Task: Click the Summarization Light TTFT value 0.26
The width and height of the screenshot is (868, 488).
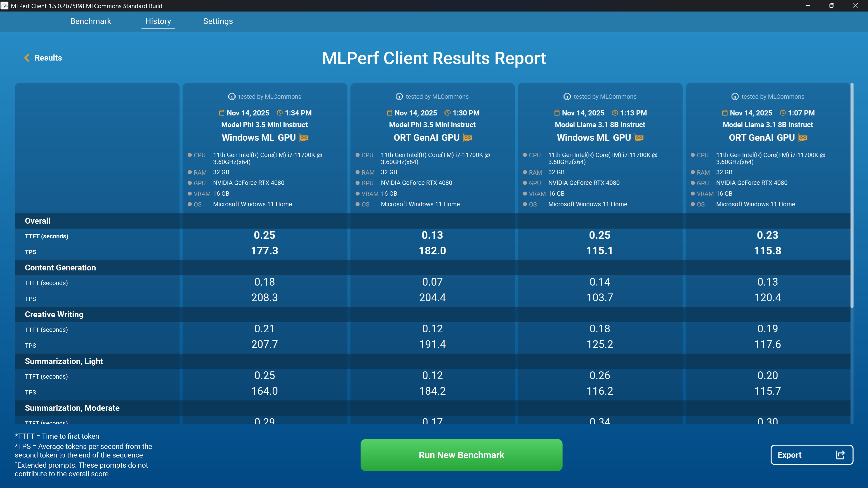Action: (600, 375)
